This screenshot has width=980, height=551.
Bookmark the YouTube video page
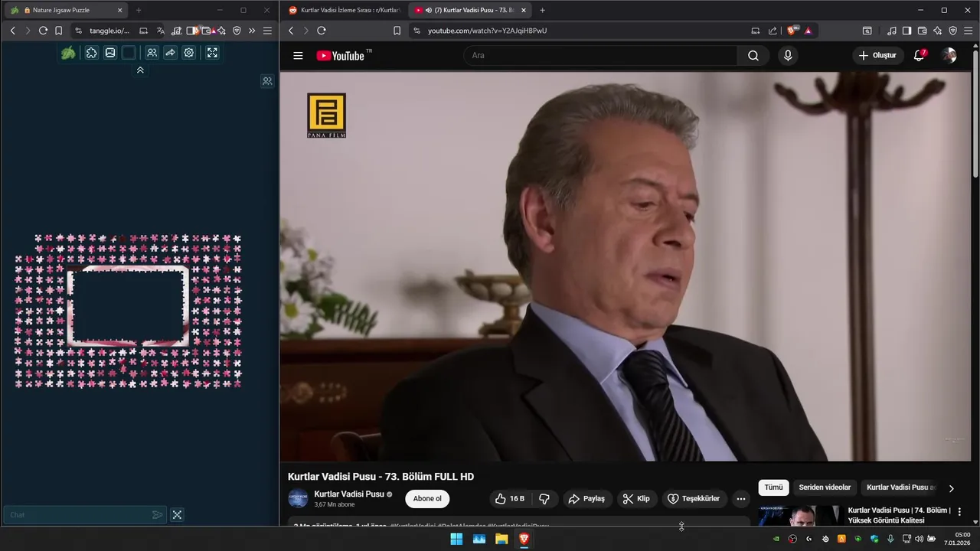[x=397, y=31]
